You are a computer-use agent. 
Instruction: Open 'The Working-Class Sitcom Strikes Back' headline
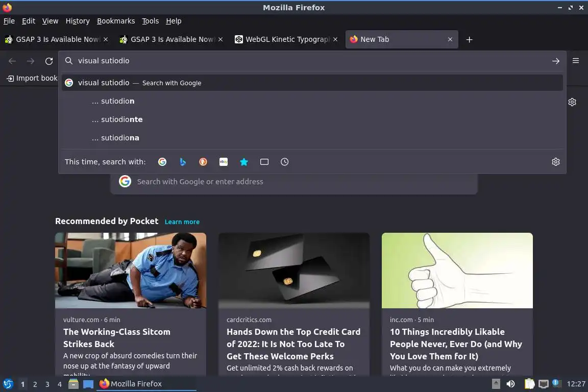[x=116, y=338]
